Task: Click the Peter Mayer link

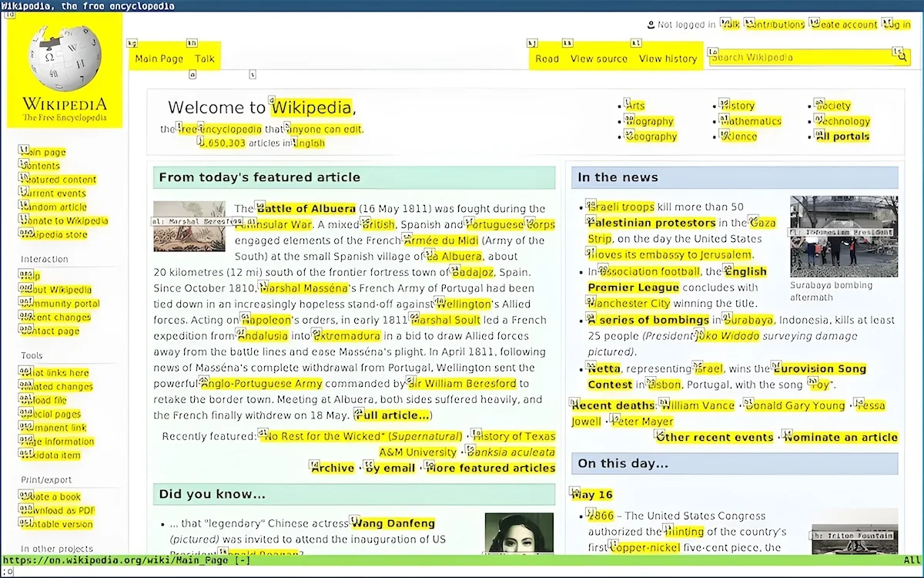Action: click(x=642, y=422)
